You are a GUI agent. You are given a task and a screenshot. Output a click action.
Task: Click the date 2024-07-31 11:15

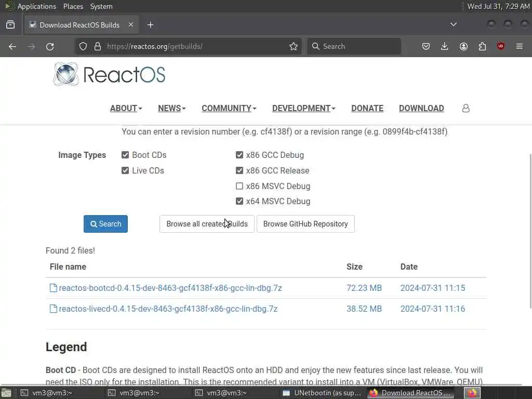click(x=433, y=288)
